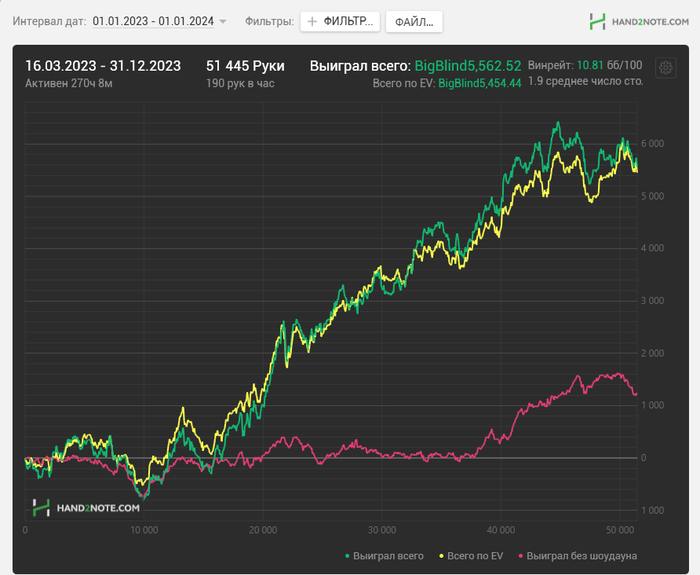
Task: Click the green legend dot for Выиграл всего
Action: [x=347, y=556]
